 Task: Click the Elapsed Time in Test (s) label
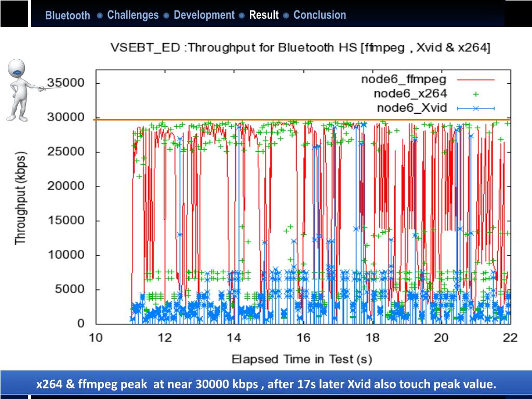coord(302,359)
